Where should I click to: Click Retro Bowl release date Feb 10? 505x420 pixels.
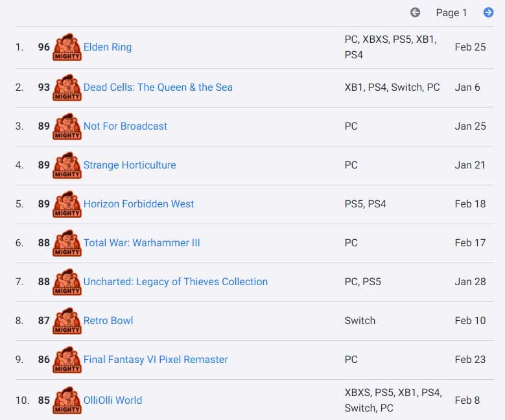click(470, 321)
